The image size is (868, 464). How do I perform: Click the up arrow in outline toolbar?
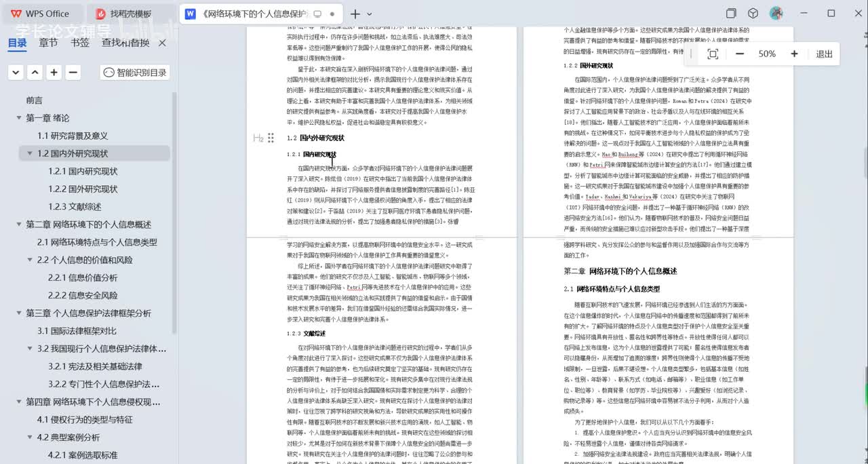point(35,73)
